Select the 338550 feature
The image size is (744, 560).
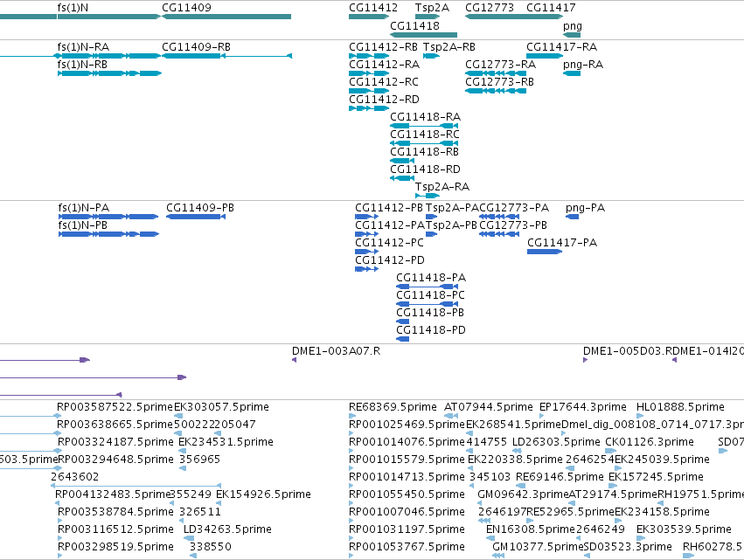pyautogui.click(x=193, y=556)
